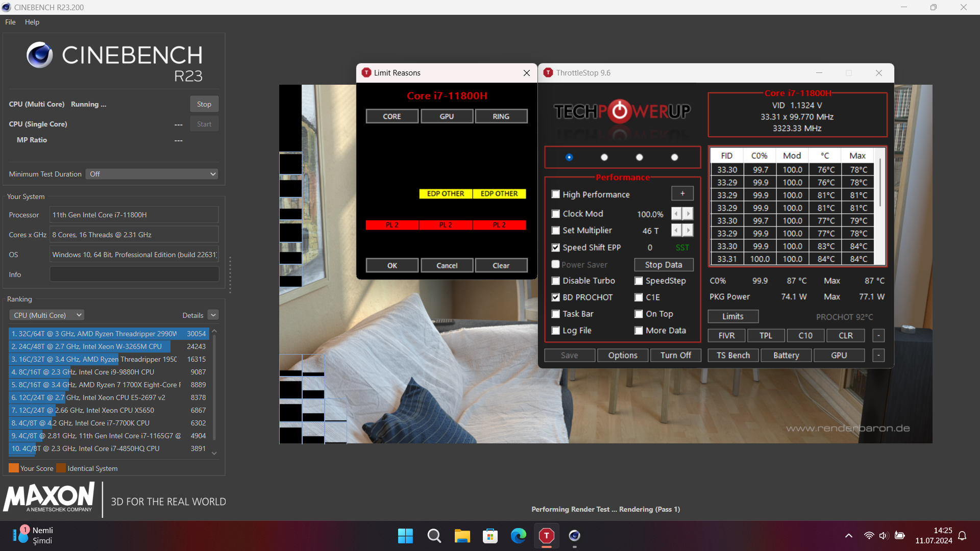Click the ThrottleStop taskbar icon

[x=546, y=536]
